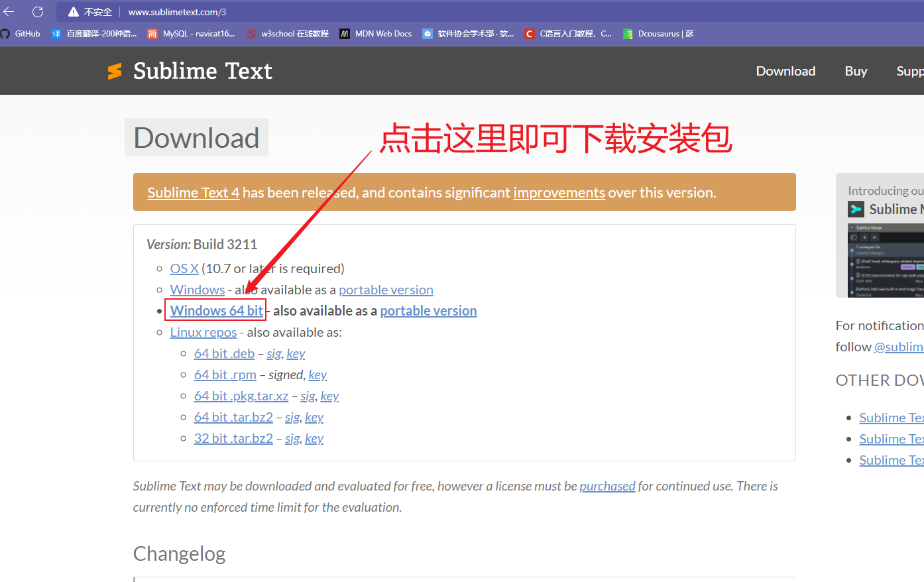924x582 pixels.
Task: Click the Changelog heading
Action: tap(179, 553)
